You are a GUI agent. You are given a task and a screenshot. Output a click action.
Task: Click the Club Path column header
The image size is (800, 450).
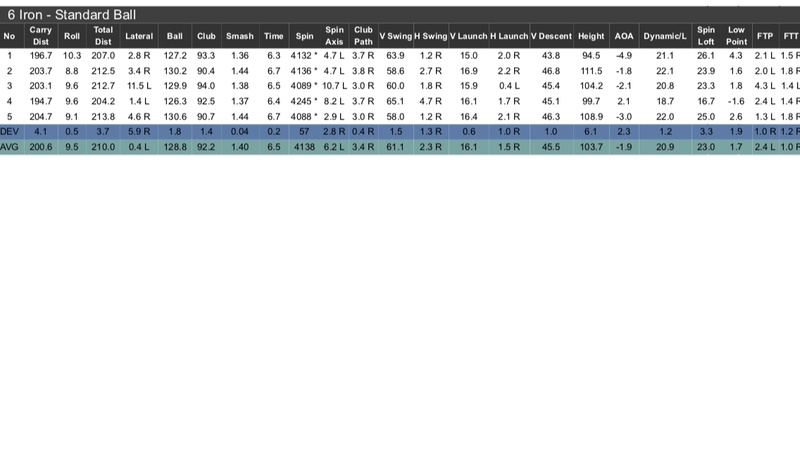[363, 36]
